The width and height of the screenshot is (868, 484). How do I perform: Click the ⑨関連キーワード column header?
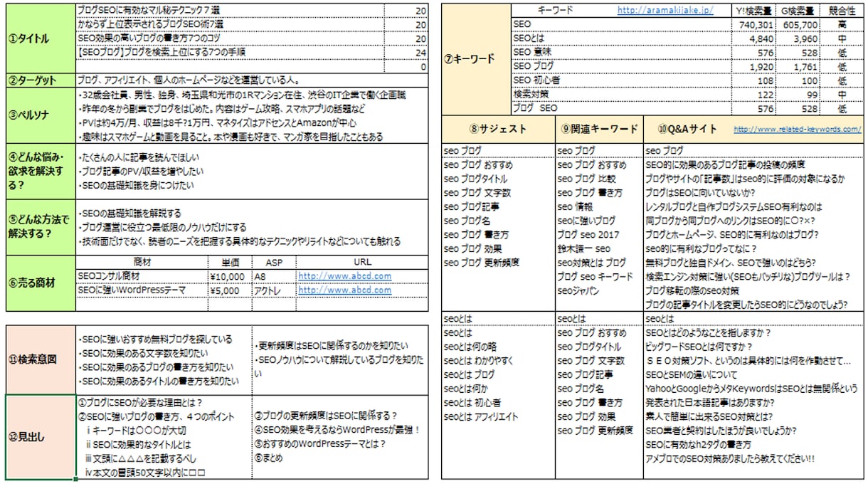(x=599, y=129)
